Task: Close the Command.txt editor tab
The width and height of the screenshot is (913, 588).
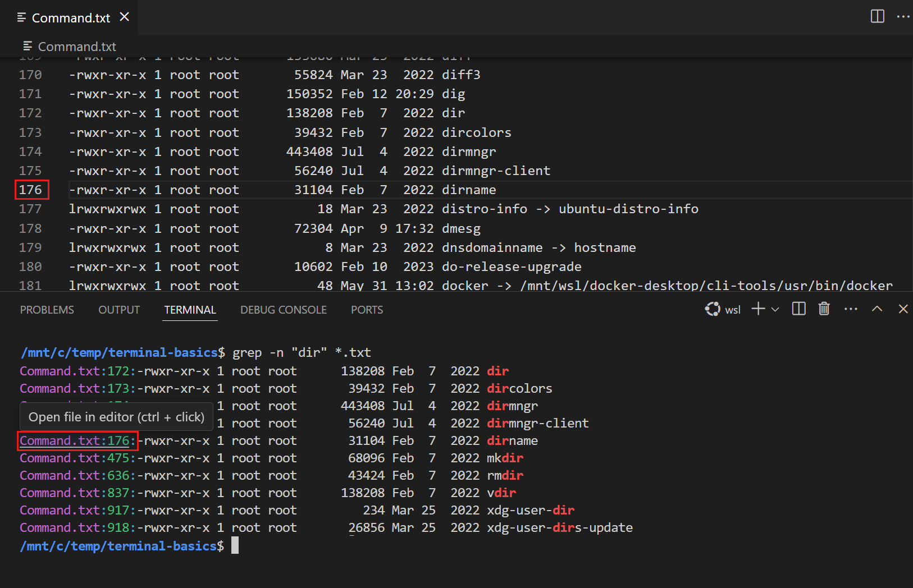Action: 125,17
